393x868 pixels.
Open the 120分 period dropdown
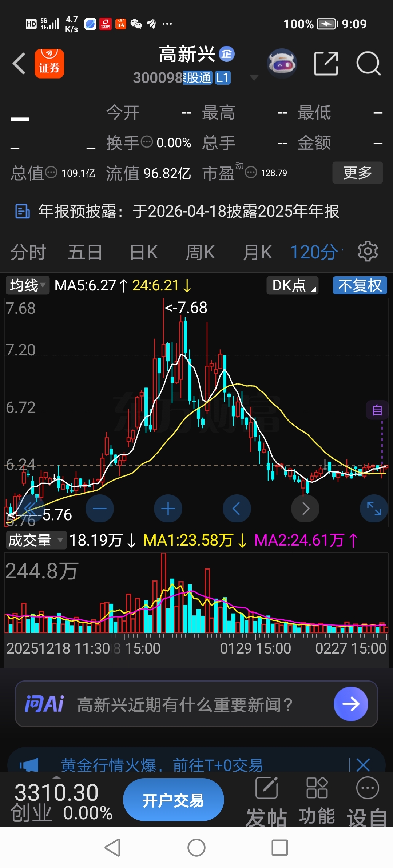(x=317, y=252)
